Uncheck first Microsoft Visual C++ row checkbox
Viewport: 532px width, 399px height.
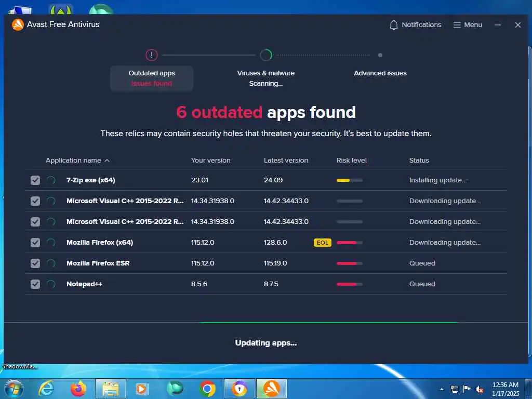(x=35, y=201)
